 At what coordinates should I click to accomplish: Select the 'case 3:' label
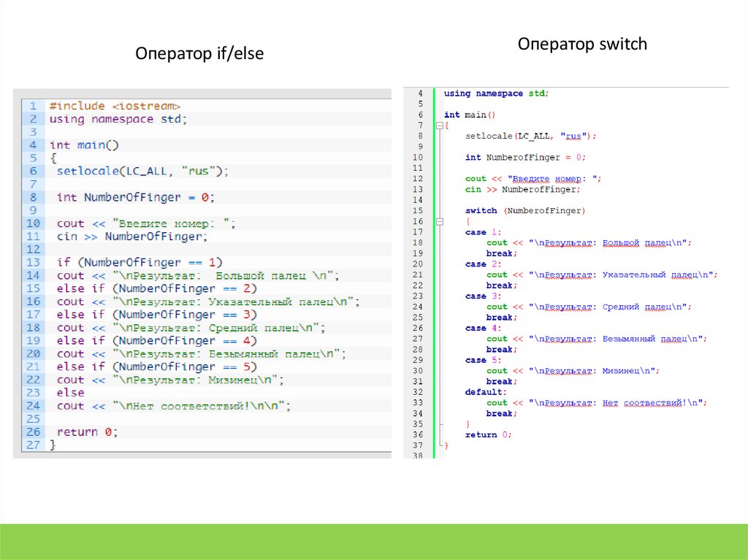pos(484,296)
